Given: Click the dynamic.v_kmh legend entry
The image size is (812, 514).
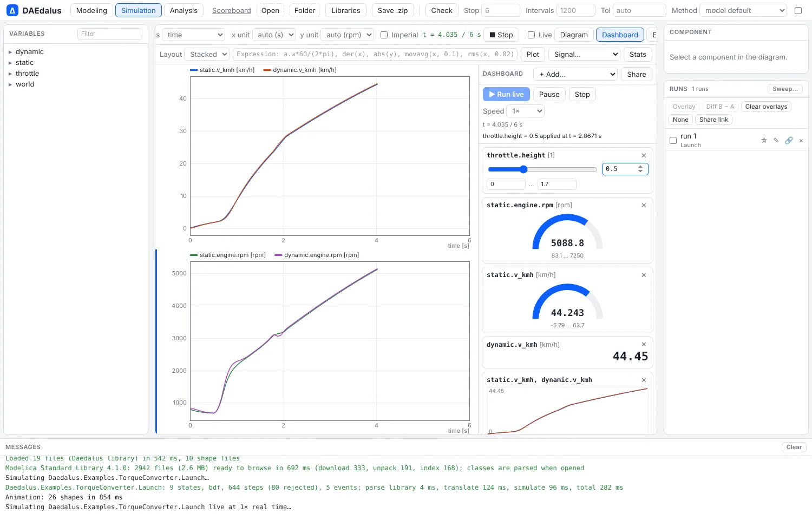Looking at the screenshot, I should coord(300,70).
